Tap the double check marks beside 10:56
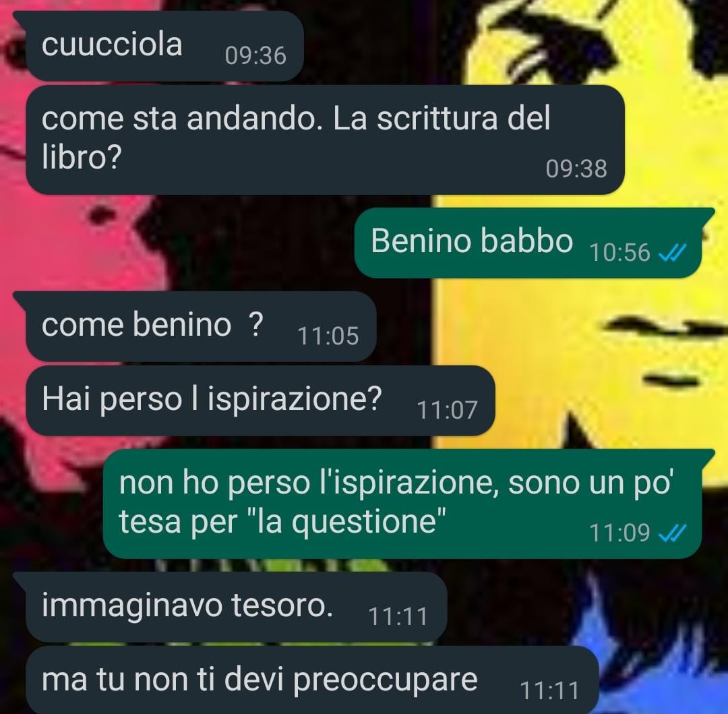 672,253
